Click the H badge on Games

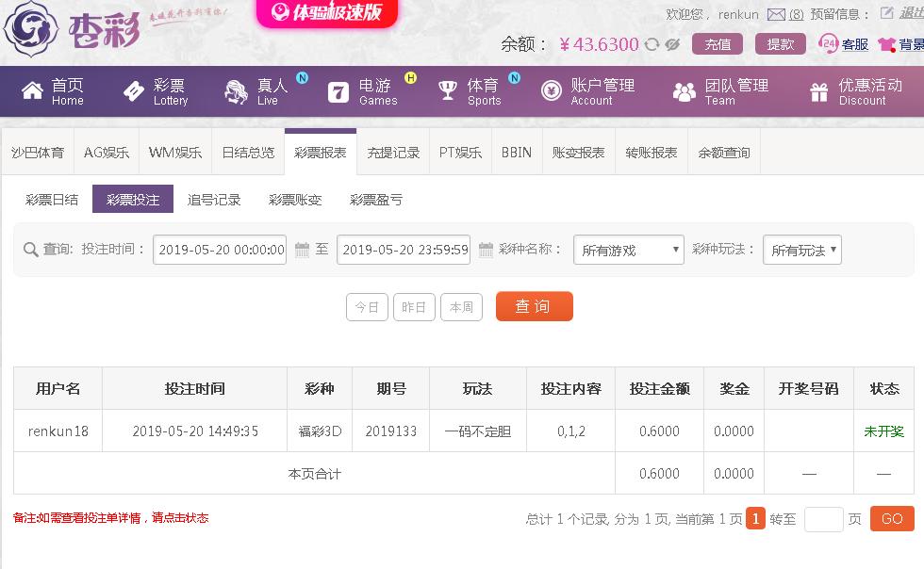pyautogui.click(x=411, y=78)
